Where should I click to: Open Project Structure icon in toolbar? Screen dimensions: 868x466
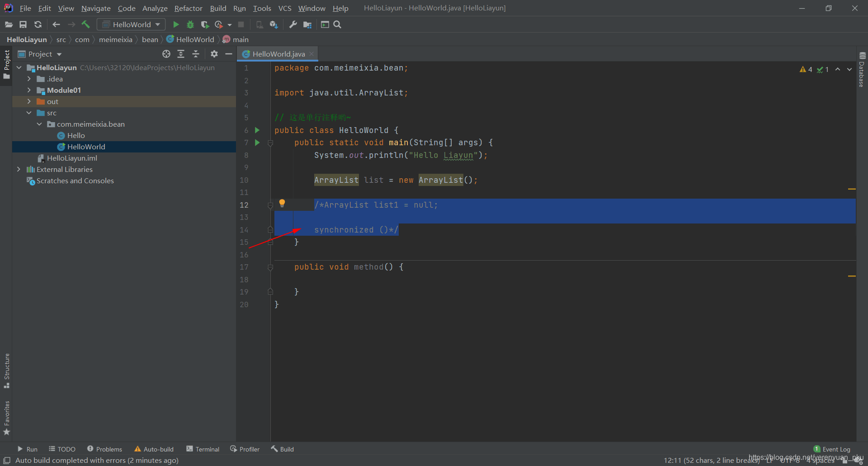(307, 24)
